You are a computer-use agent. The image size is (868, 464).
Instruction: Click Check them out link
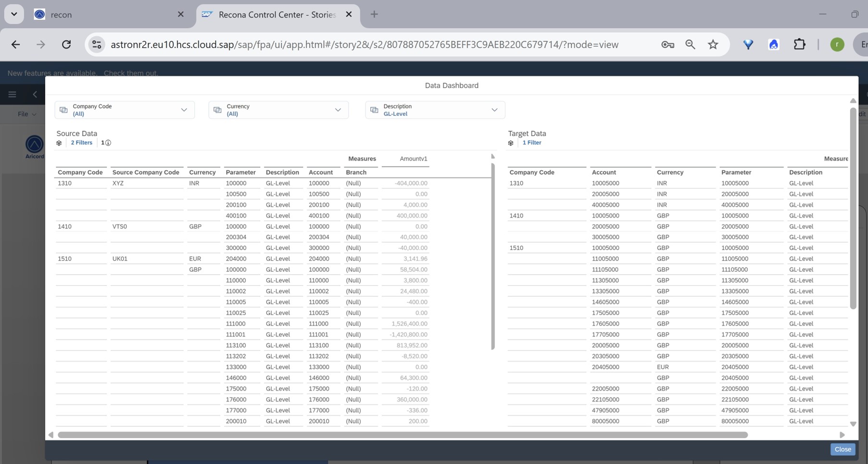click(x=131, y=73)
